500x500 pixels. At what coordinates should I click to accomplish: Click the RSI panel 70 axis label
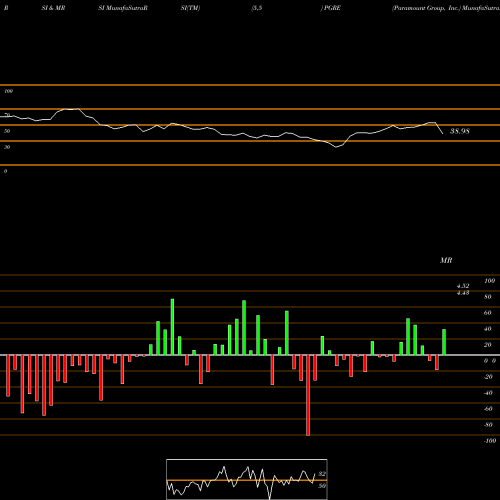(7, 115)
